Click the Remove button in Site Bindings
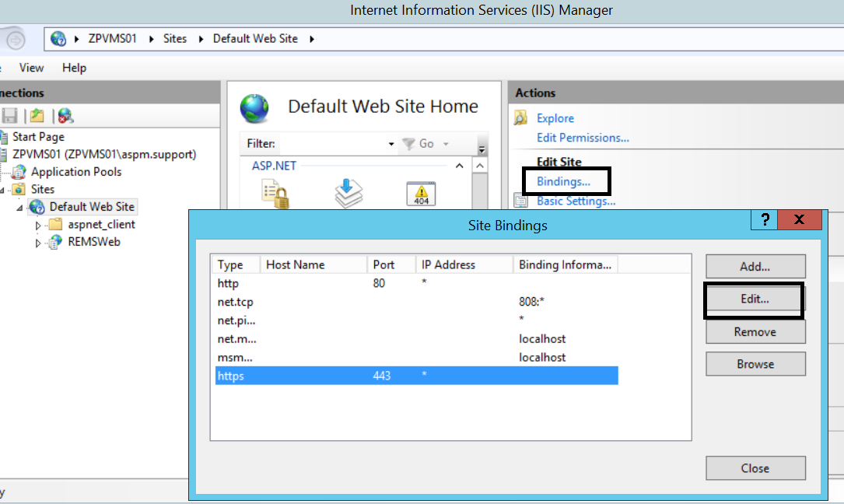The height and width of the screenshot is (504, 844). [755, 331]
